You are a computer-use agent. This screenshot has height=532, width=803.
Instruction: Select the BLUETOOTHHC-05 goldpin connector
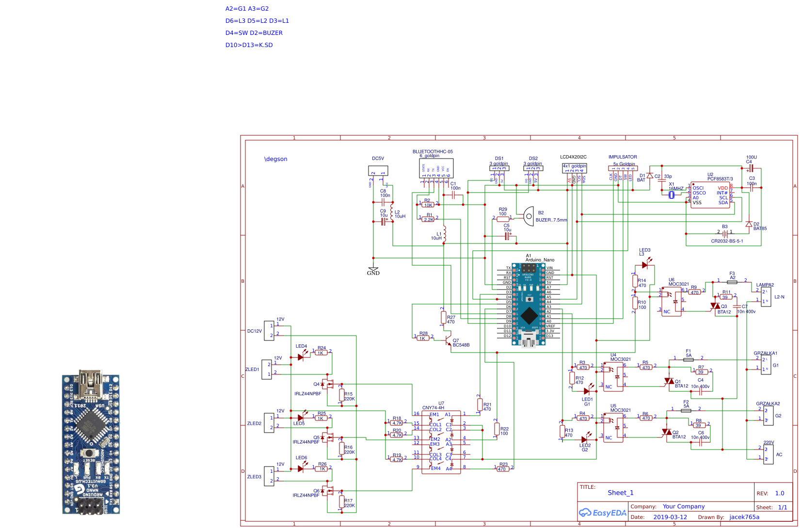[x=436, y=168]
